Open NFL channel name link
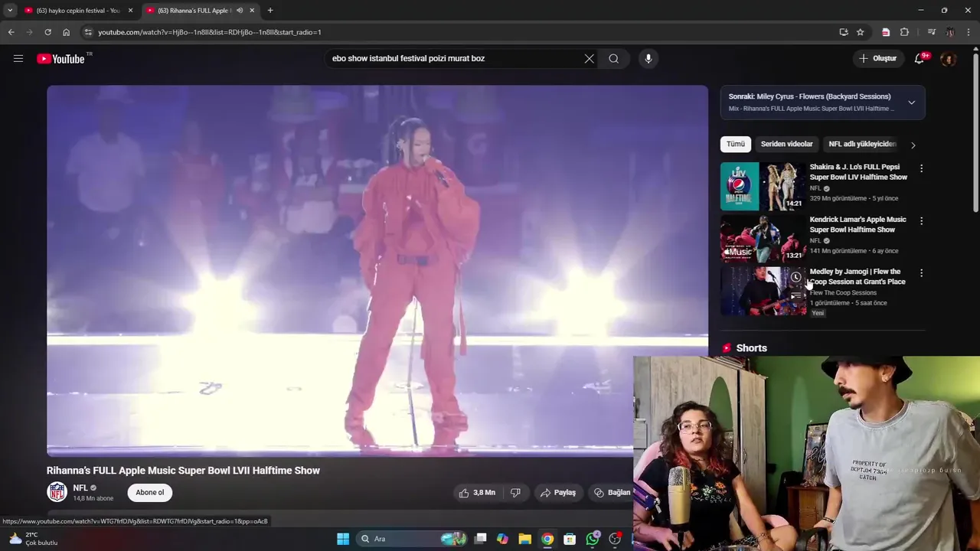The height and width of the screenshot is (551, 980). click(80, 487)
